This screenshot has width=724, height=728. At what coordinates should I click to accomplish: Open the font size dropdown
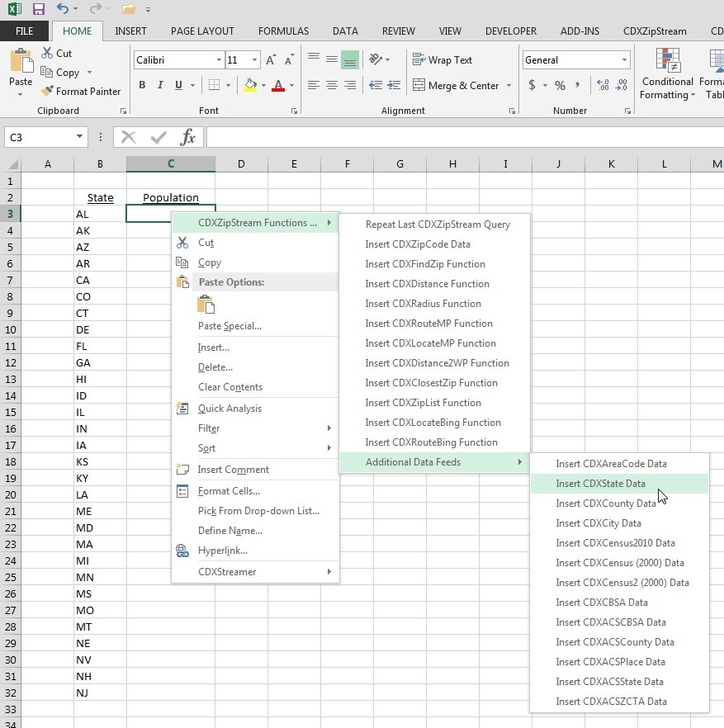pyautogui.click(x=254, y=60)
